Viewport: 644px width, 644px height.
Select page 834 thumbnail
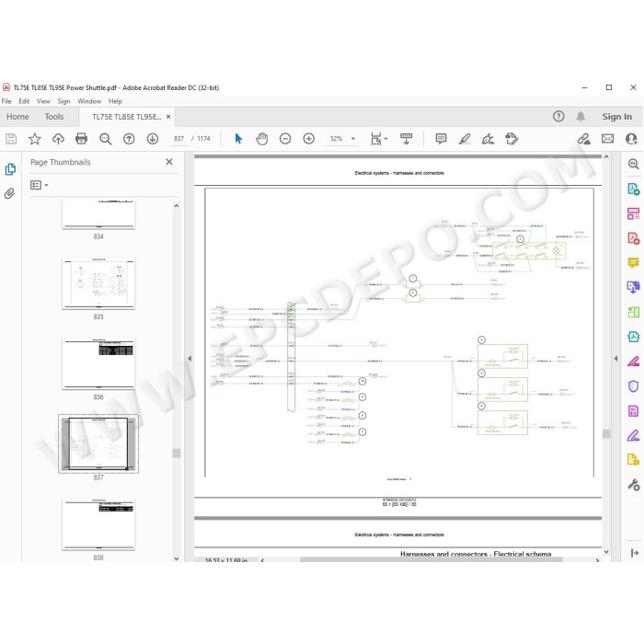[98, 214]
